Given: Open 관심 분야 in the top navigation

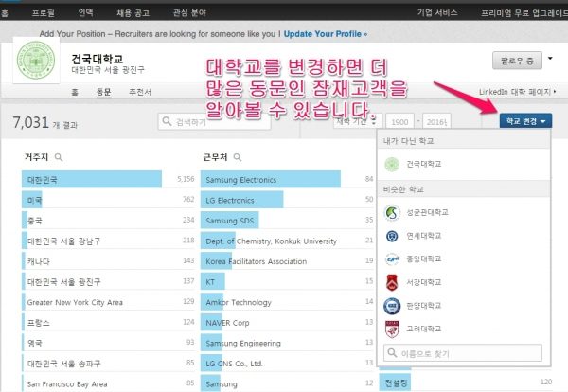Looking at the screenshot, I should (x=189, y=13).
